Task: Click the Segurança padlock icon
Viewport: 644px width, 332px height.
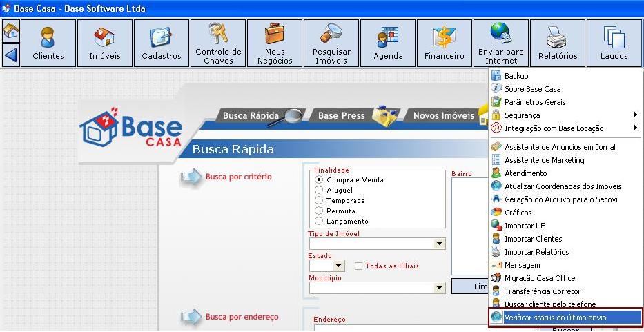Action: 496,115
